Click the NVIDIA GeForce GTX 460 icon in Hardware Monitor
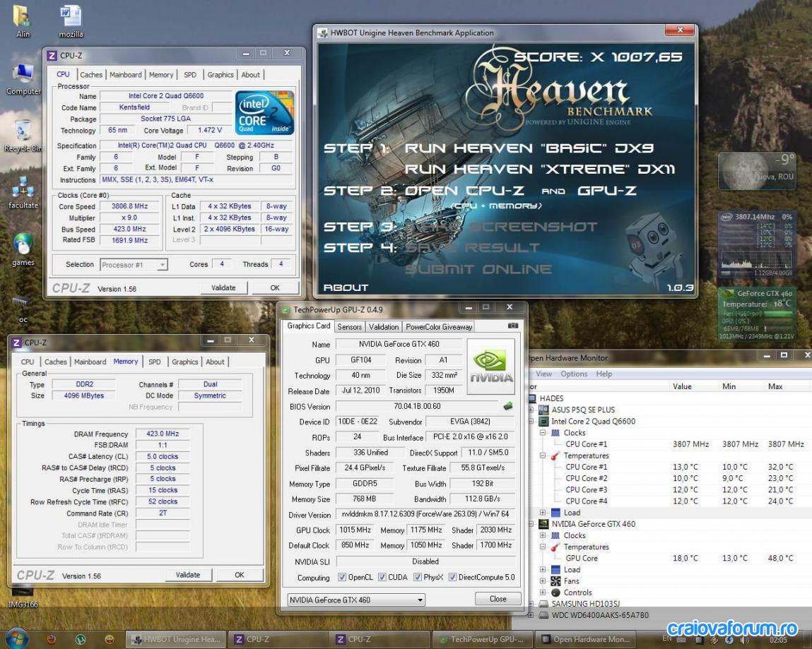Screen dimensions: 812x649 543,524
